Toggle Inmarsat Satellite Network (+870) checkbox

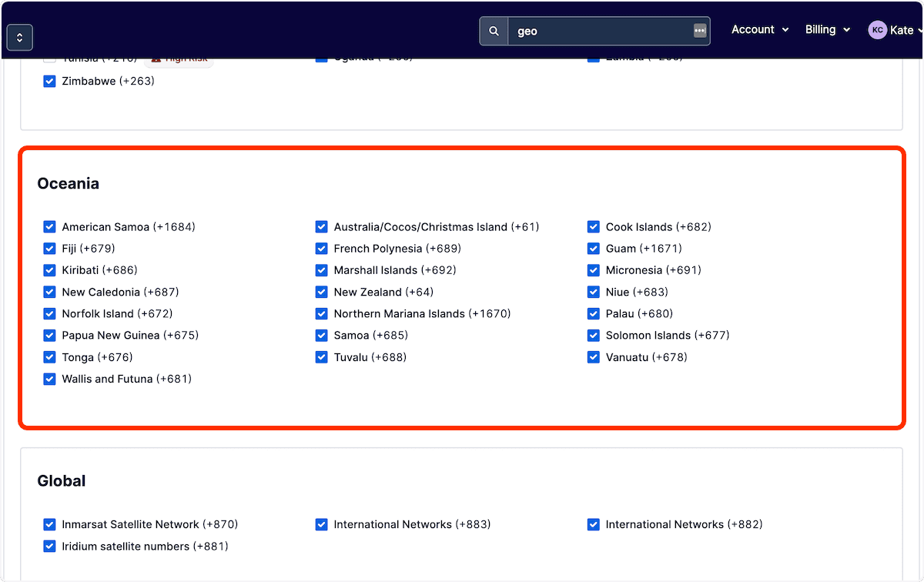pos(50,524)
